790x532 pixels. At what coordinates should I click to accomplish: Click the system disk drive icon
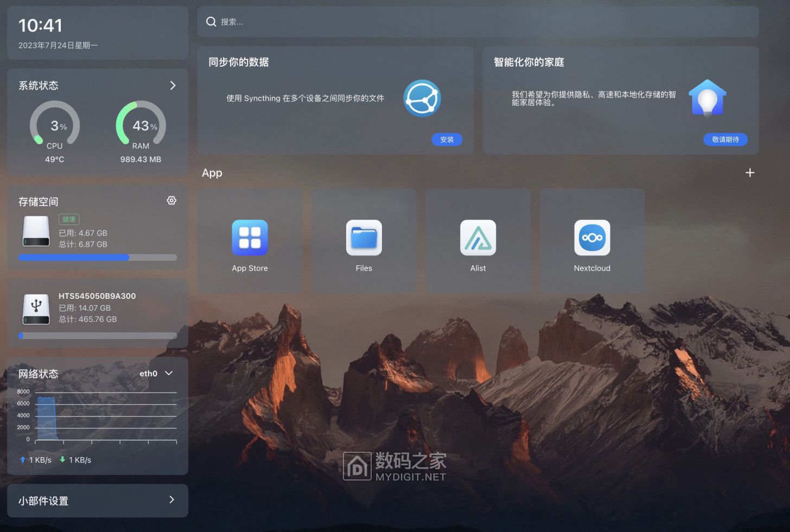[36, 231]
